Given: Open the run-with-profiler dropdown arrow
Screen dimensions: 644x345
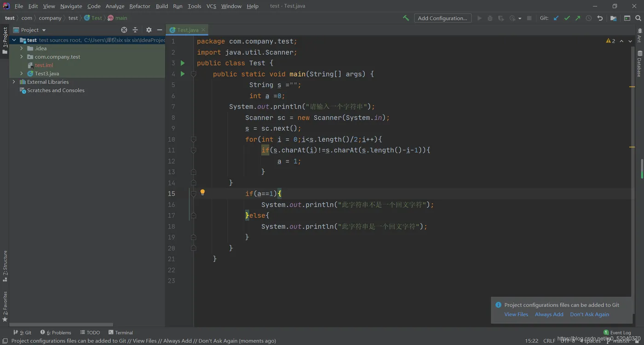Looking at the screenshot, I should [x=520, y=18].
